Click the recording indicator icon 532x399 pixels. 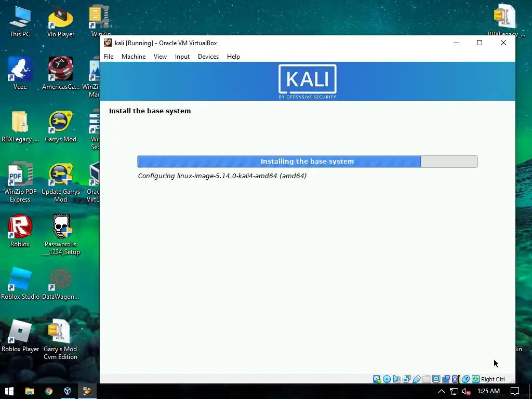point(446,379)
